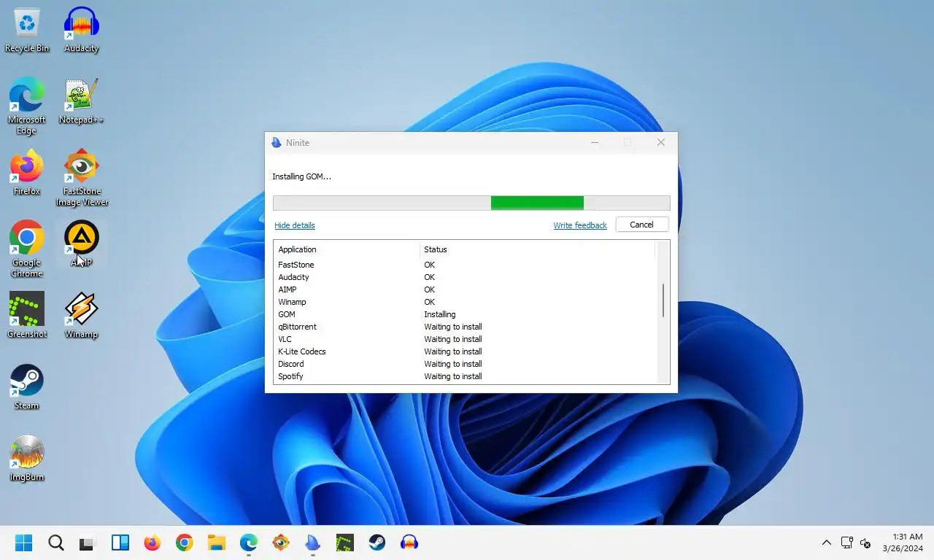Select the AIMP desktop shortcut
Image resolution: width=934 pixels, height=560 pixels.
[81, 244]
